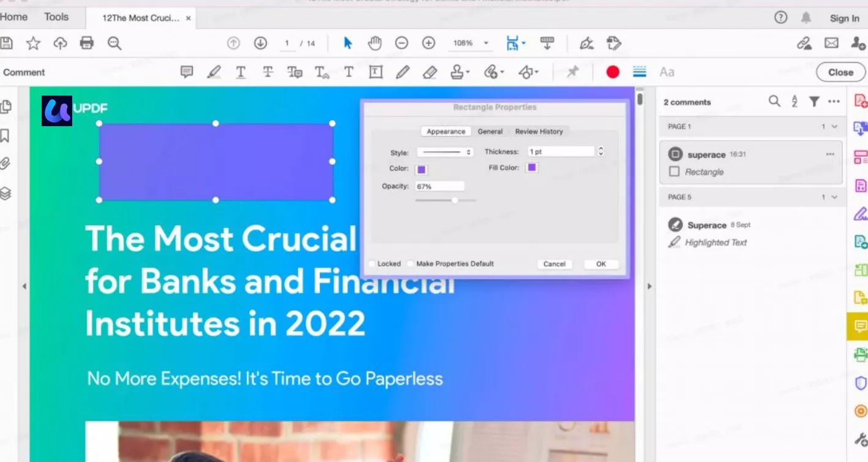The image size is (868, 462).
Task: Pin the comment toolbar
Action: click(572, 72)
